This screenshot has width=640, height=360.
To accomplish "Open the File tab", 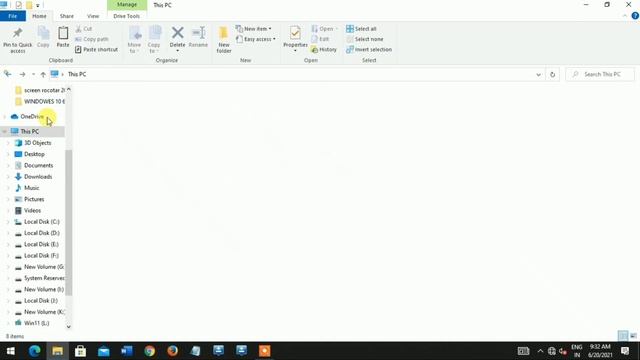I will [13, 16].
